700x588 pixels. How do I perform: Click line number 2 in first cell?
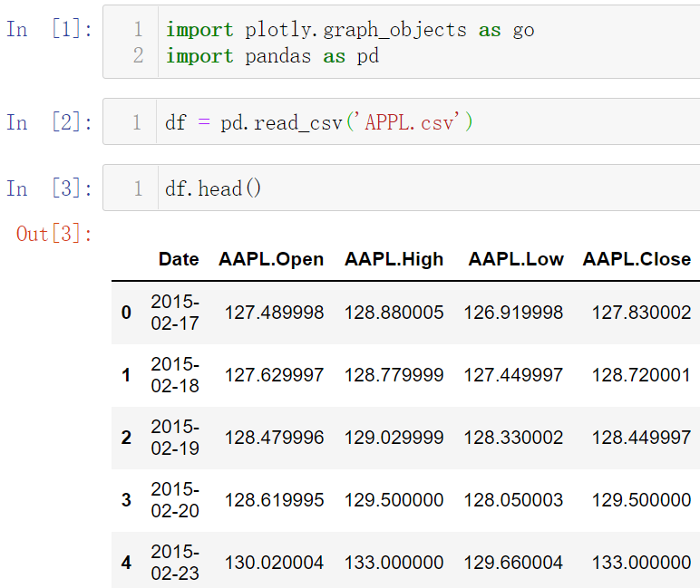(x=139, y=56)
